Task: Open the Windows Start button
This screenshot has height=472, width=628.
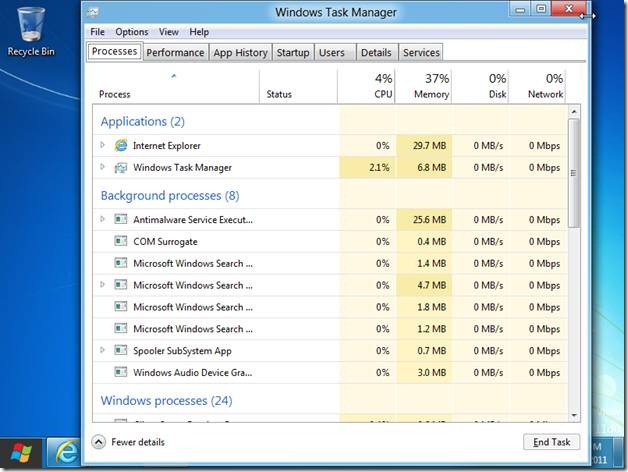Action: [x=22, y=453]
